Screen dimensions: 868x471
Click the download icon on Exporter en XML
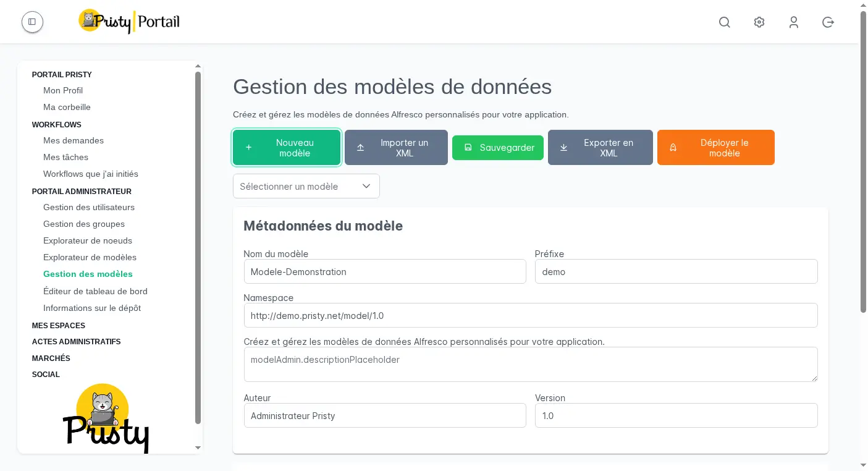(563, 147)
